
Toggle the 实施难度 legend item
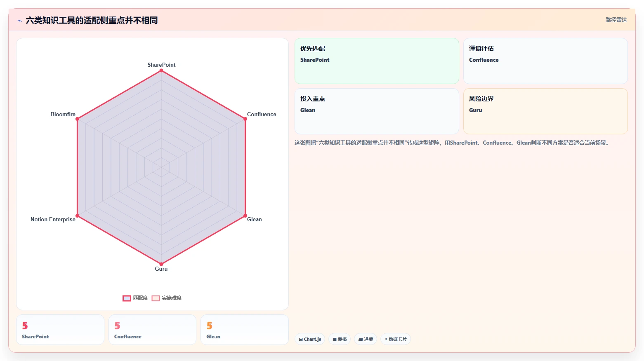click(167, 298)
